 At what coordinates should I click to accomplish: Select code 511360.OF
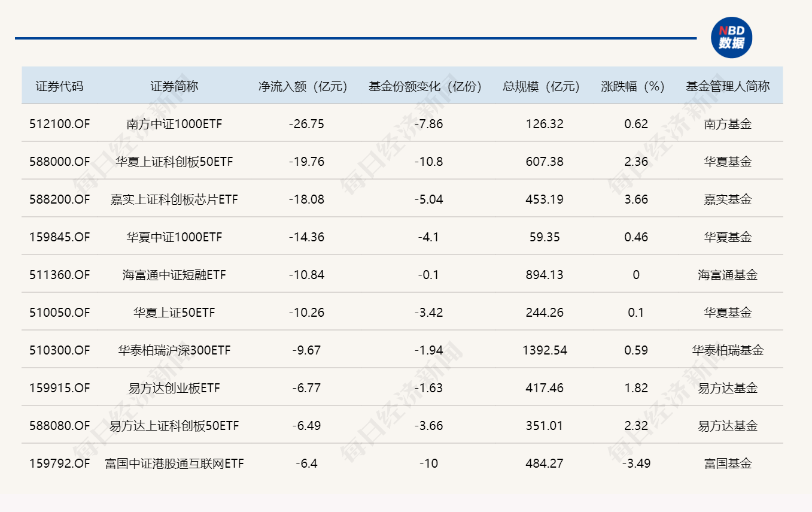[59, 275]
